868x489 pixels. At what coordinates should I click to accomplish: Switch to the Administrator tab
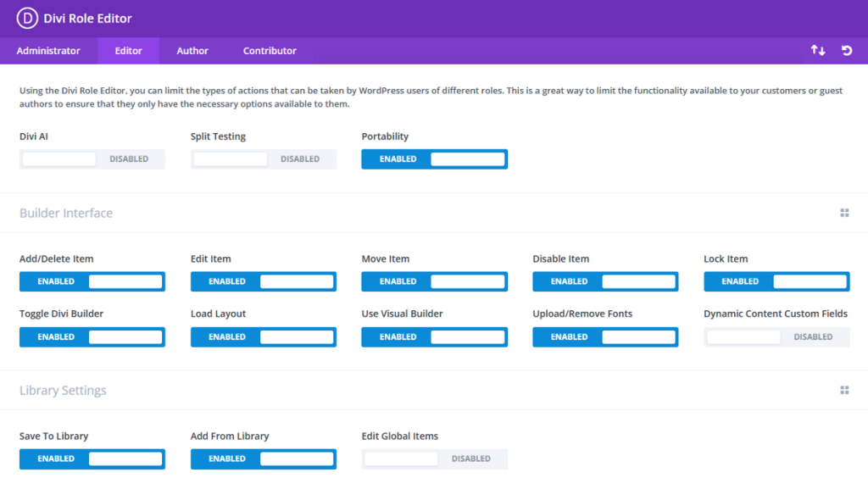(x=49, y=51)
